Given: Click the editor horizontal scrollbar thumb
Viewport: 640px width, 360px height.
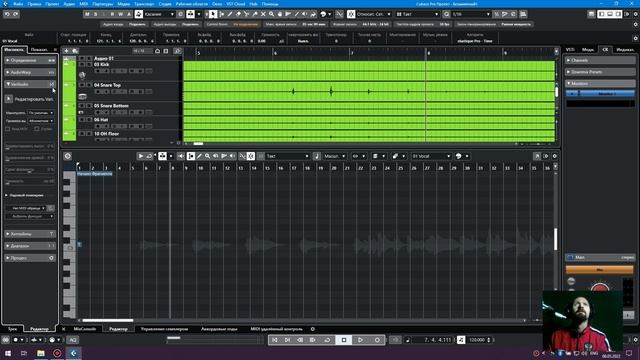Looking at the screenshot, I should (x=108, y=320).
